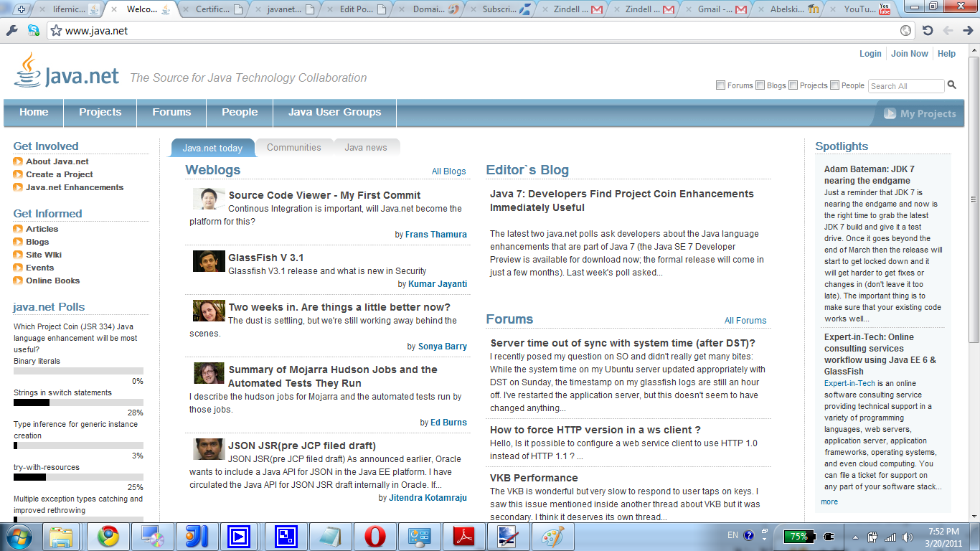Viewport: 980px width, 551px height.
Task: Open Projects in the blue navigation bar
Action: [100, 112]
